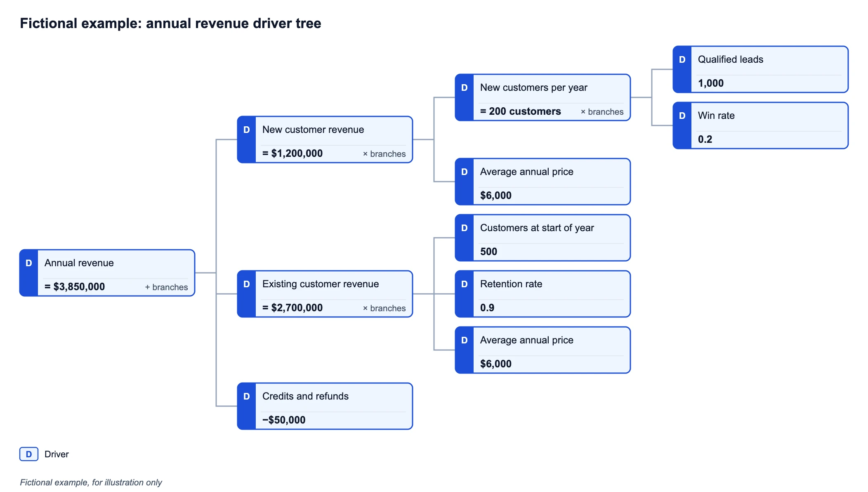Click the D icon on Retention rate node
Screen dimensions: 868x492
click(465, 284)
